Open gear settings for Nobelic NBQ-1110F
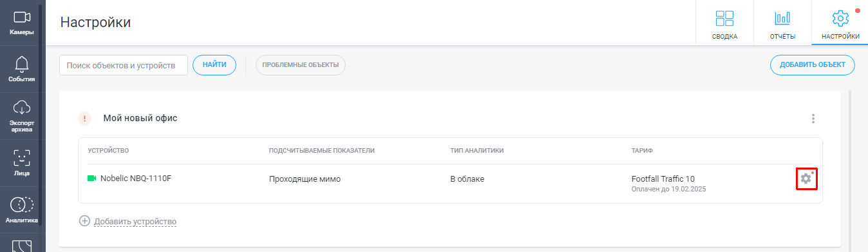The image size is (868, 252). (x=806, y=179)
